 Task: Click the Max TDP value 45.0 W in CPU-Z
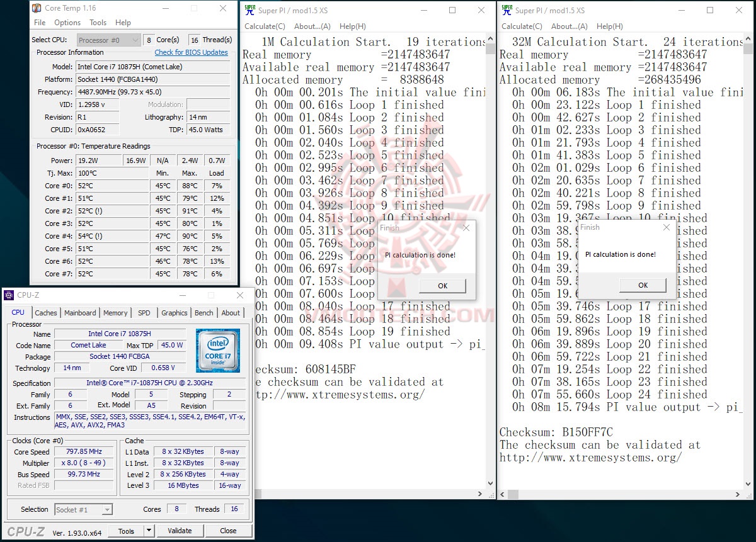click(x=171, y=345)
